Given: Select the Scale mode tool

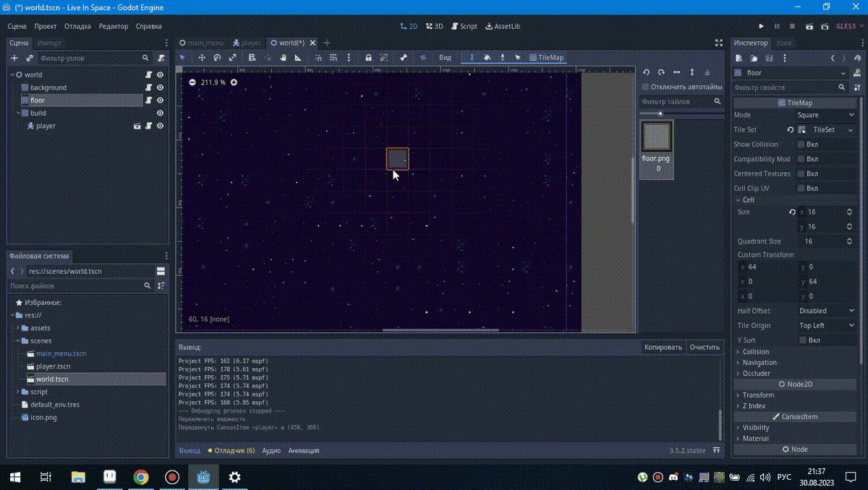Looking at the screenshot, I should click(x=232, y=57).
